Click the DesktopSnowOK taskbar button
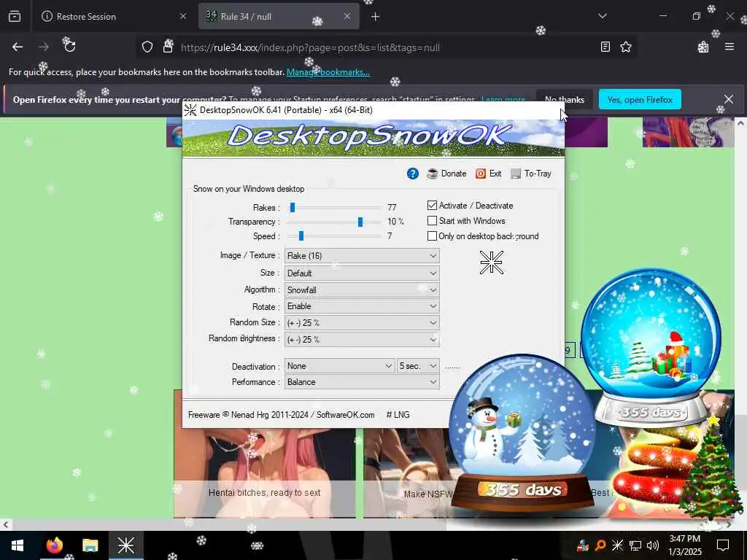 pos(125,545)
